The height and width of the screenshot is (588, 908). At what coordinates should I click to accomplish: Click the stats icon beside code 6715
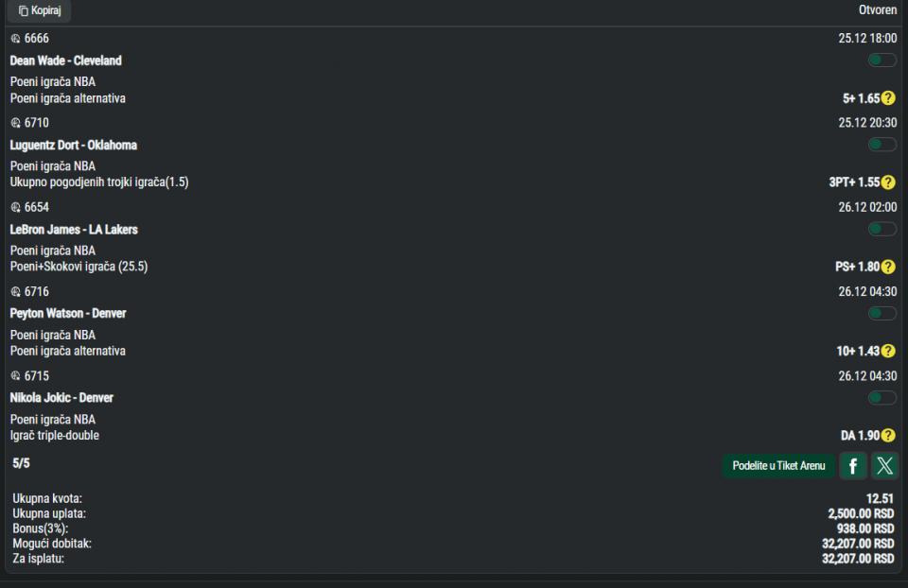(15, 376)
